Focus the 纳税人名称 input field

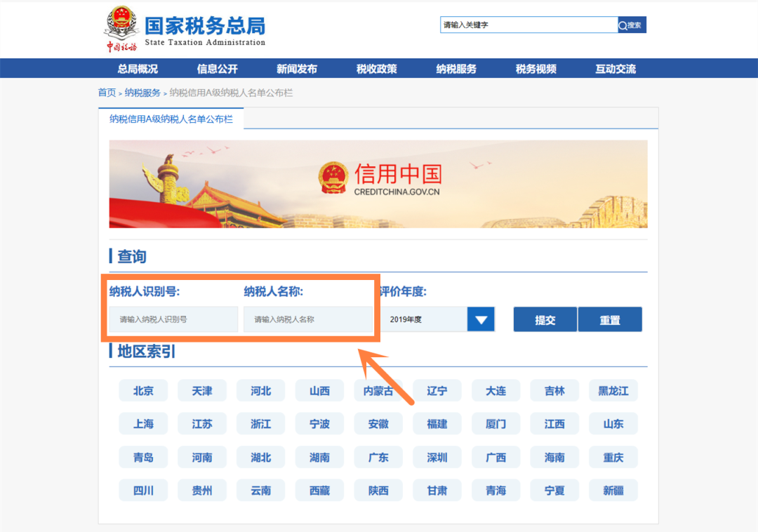(x=308, y=319)
